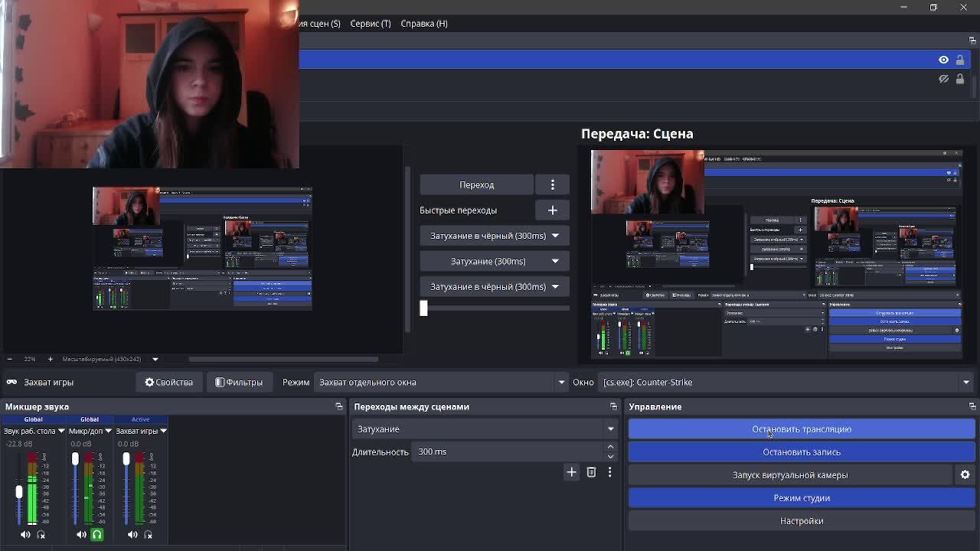980x551 pixels.
Task: Open source Фильтры filters
Action: coord(239,382)
